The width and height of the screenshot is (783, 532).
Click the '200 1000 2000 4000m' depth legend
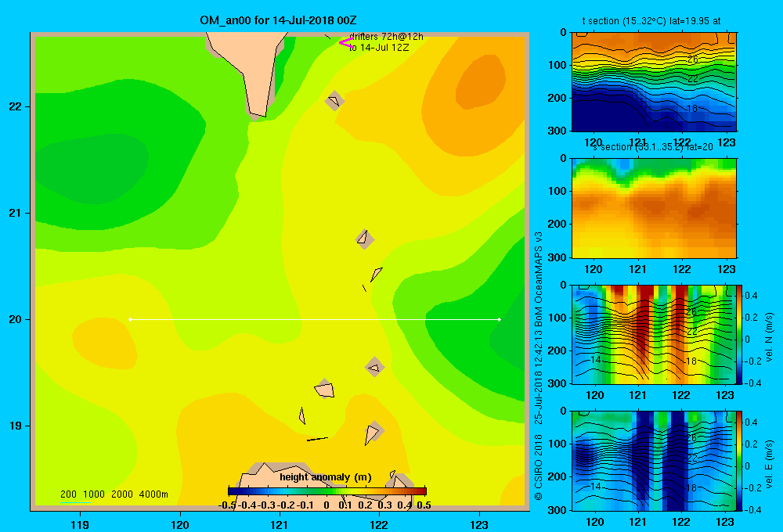click(114, 494)
